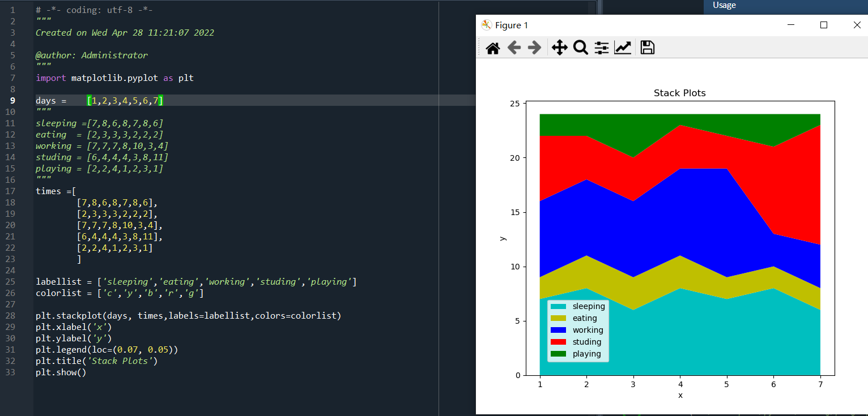Viewport: 868px width, 416px height.
Task: Open Edit axis and curve parameters
Action: [x=623, y=48]
